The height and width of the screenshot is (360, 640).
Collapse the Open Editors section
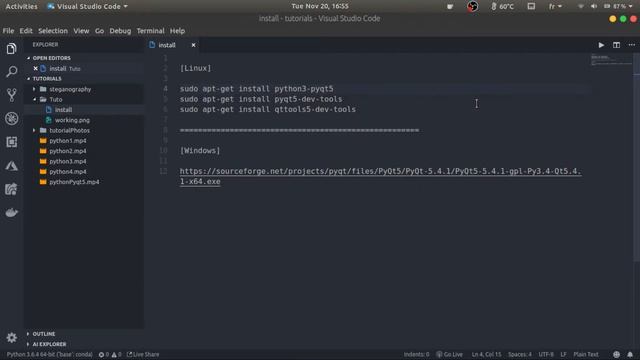[x=51, y=58]
